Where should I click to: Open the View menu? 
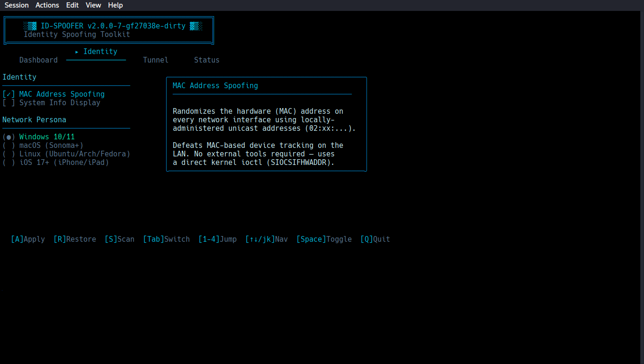[x=93, y=5]
